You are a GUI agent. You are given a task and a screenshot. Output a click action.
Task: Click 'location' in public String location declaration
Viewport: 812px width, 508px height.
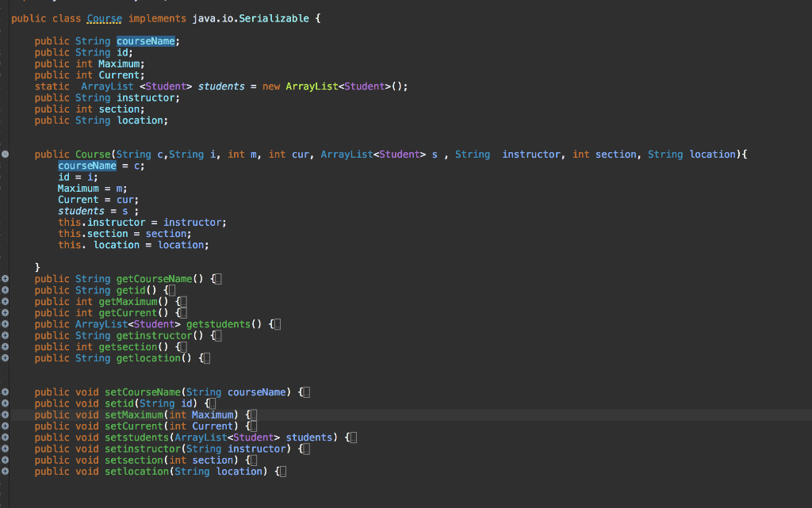[140, 120]
